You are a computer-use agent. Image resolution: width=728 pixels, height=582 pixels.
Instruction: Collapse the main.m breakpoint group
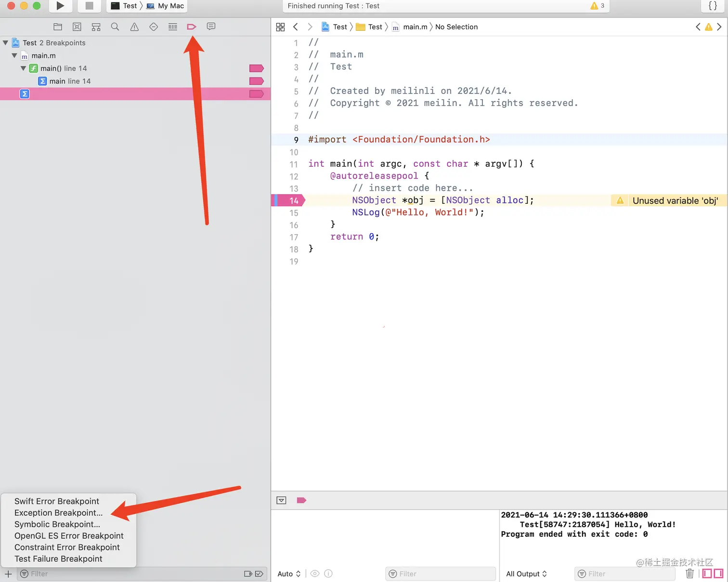(x=14, y=55)
